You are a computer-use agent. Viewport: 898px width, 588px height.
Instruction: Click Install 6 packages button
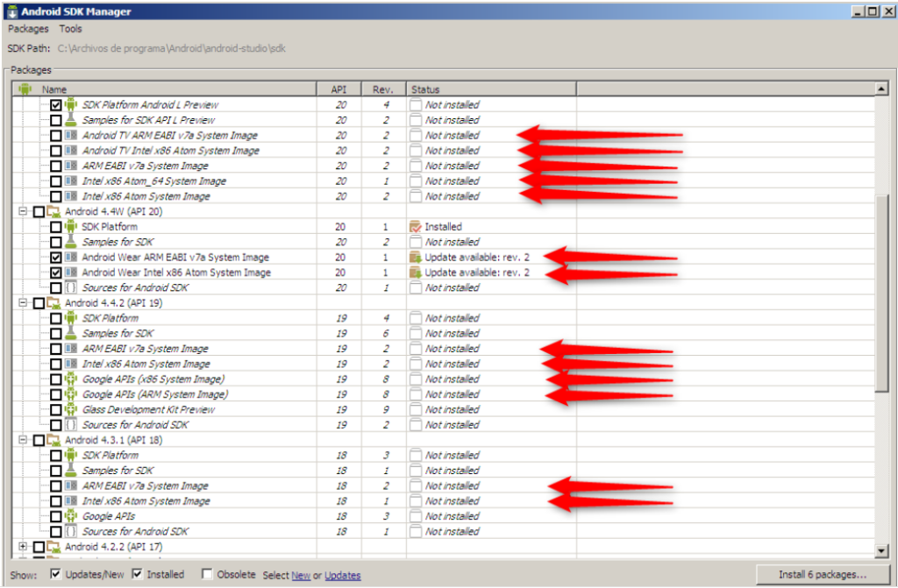pyautogui.click(x=822, y=574)
